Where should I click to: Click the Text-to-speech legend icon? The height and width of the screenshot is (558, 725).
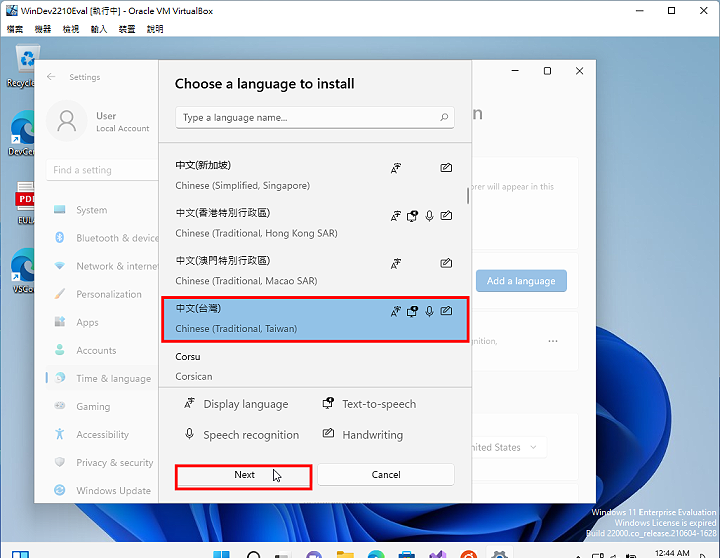tap(328, 403)
